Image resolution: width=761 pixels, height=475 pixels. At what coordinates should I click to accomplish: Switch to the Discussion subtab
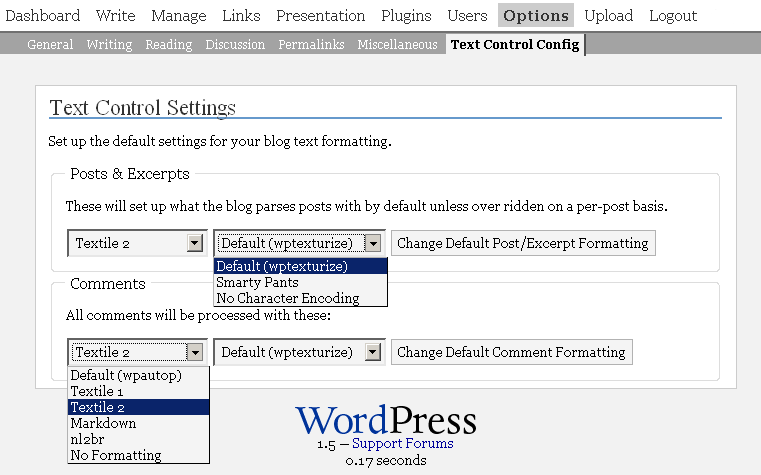point(235,44)
